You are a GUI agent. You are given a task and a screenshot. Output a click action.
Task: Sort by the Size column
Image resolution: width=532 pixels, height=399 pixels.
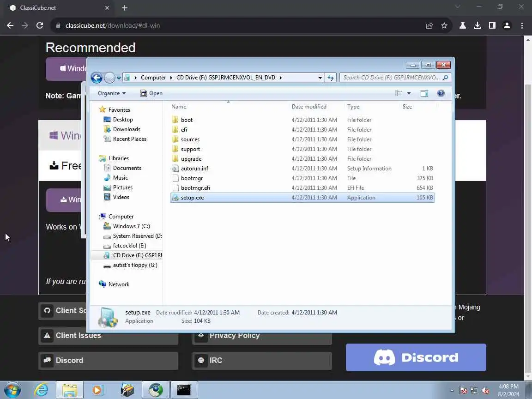(x=418, y=107)
